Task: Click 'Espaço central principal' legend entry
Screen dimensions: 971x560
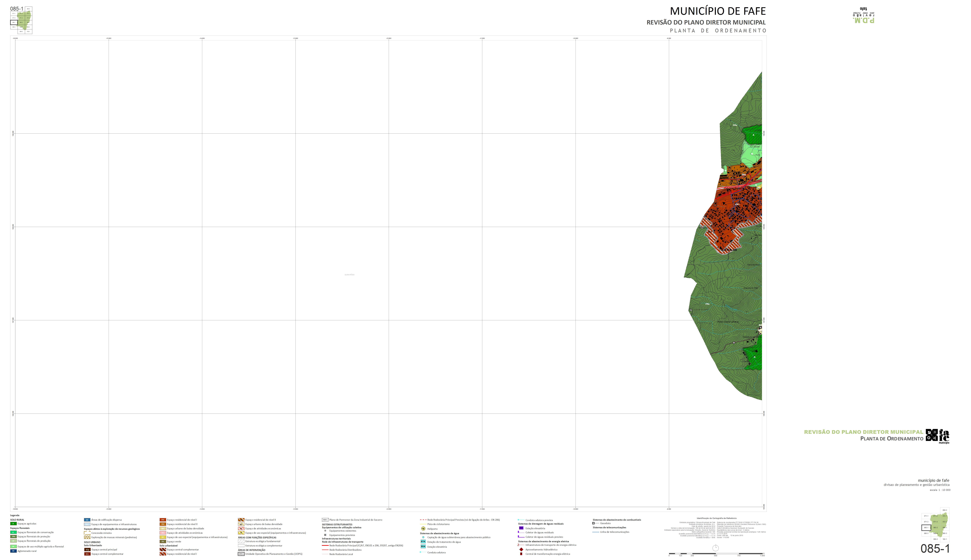Action: [104, 550]
